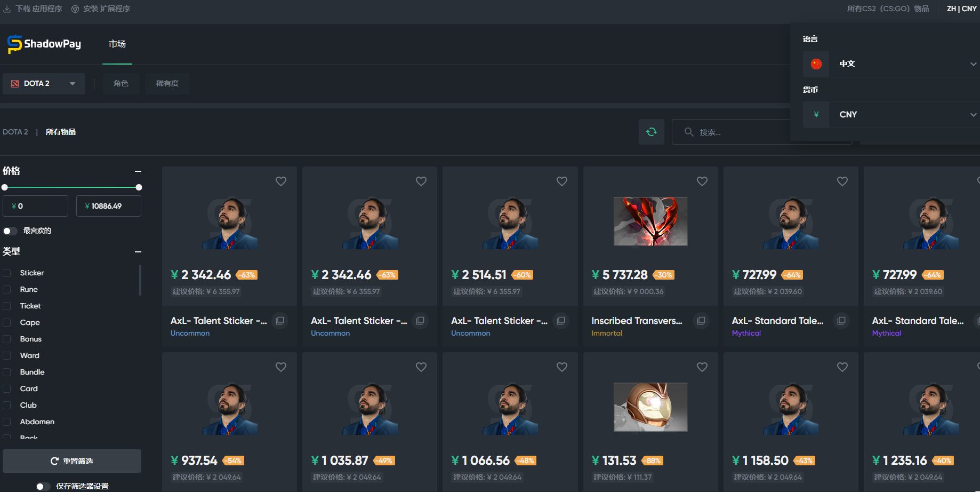Click the -30% discount badge
This screenshot has height=492, width=980.
tap(663, 275)
